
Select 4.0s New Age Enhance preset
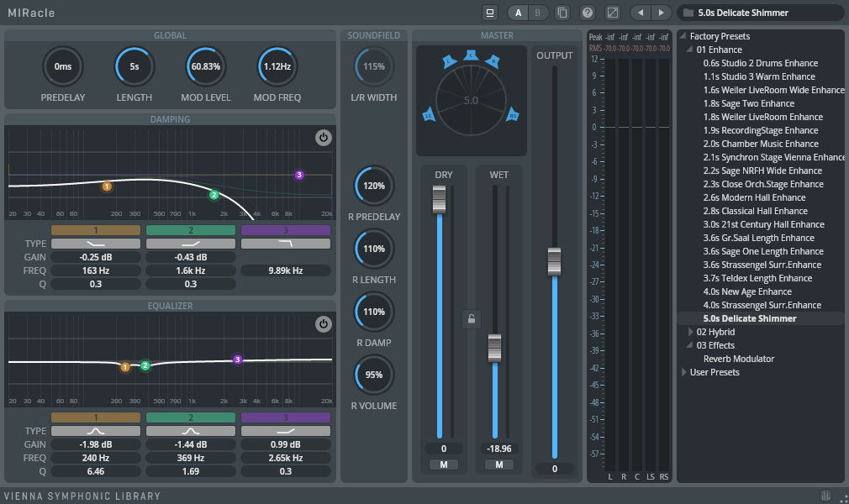click(x=747, y=291)
